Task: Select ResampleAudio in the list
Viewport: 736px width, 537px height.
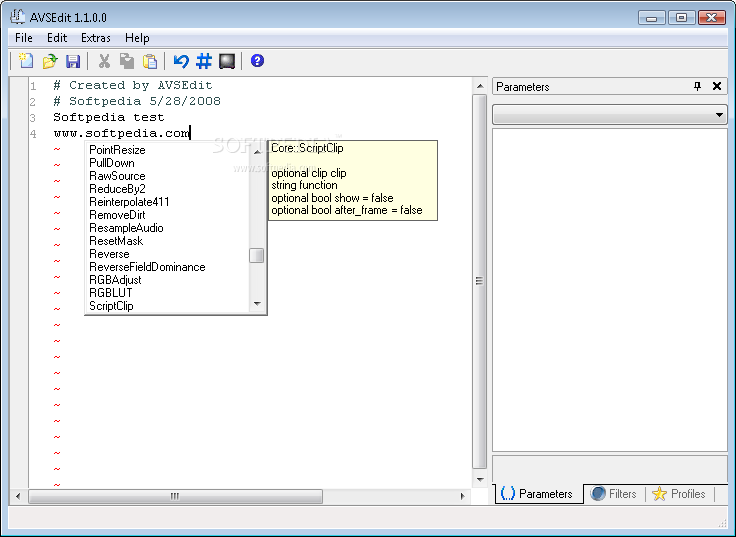Action: click(126, 228)
